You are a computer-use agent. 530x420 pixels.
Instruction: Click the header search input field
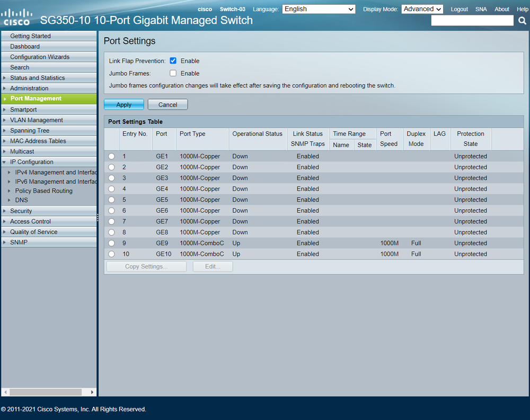coord(472,21)
